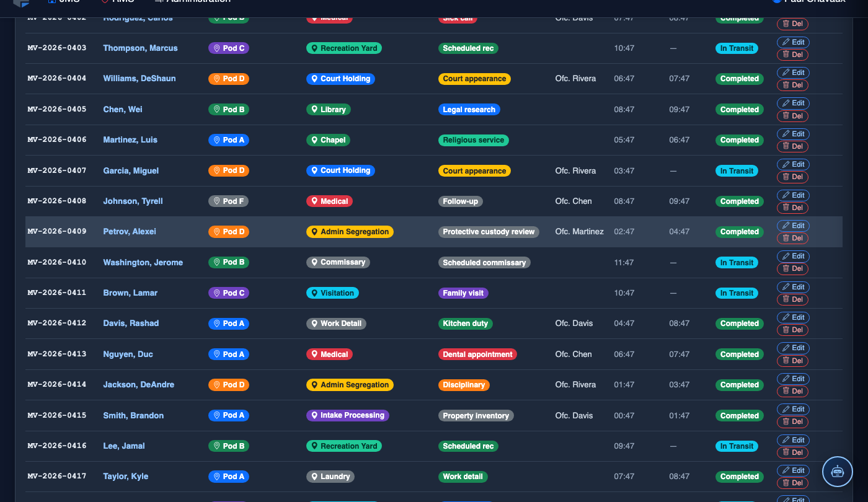868x502 pixels.
Task: Click the Protective custody review reason tag
Action: click(x=489, y=232)
